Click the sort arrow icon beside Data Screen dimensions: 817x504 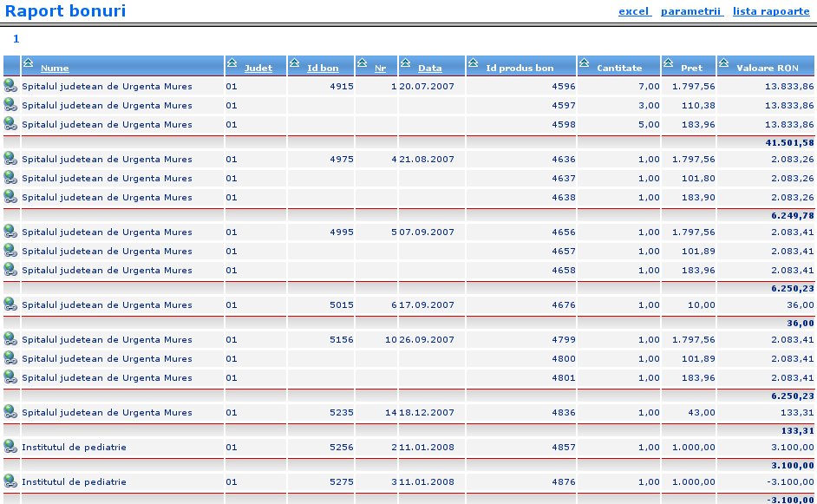405,62
